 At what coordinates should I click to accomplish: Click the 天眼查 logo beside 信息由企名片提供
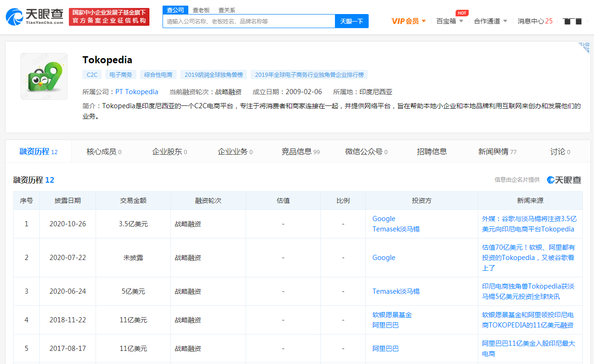pos(564,180)
